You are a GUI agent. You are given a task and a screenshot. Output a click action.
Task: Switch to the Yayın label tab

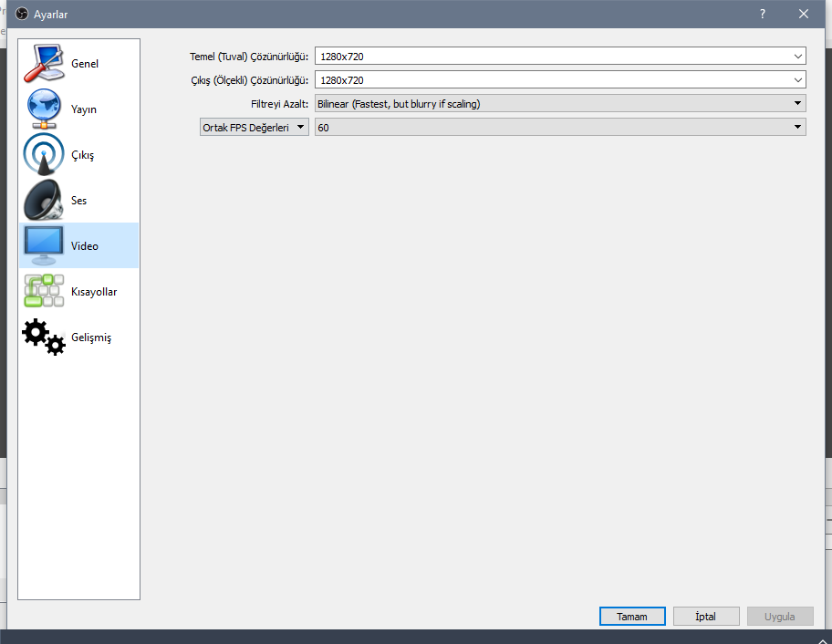click(84, 109)
